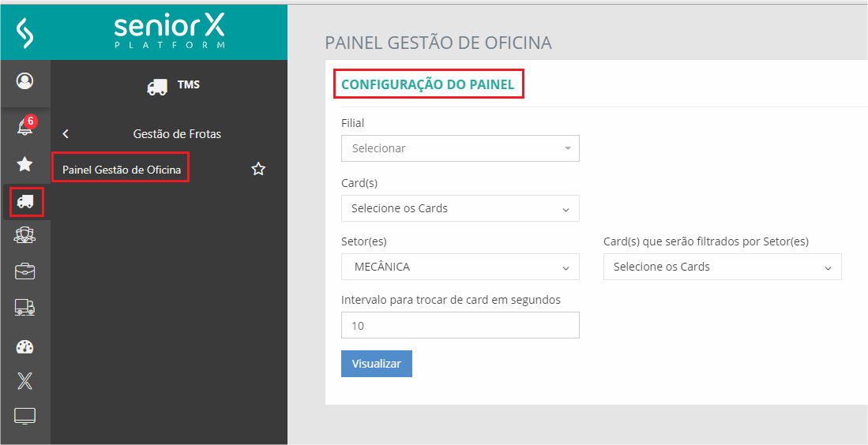Click the Visualizar button
Image resolution: width=868 pixels, height=445 pixels.
[x=377, y=364]
